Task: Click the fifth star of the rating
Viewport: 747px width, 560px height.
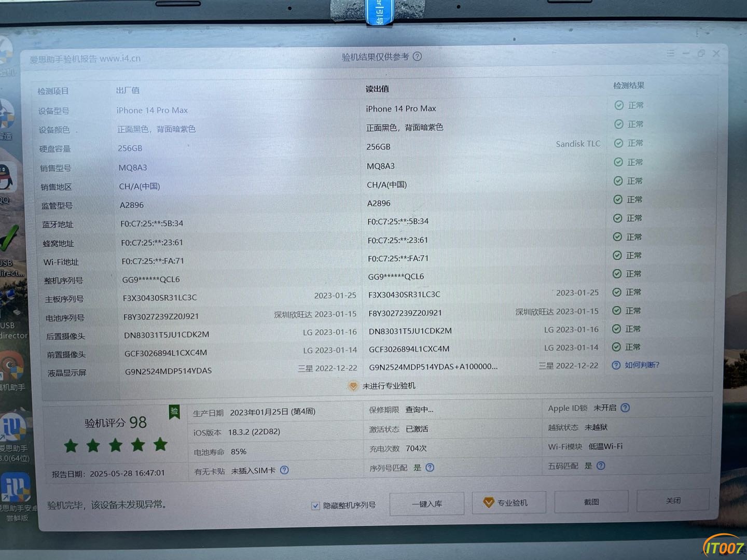Action: (160, 444)
